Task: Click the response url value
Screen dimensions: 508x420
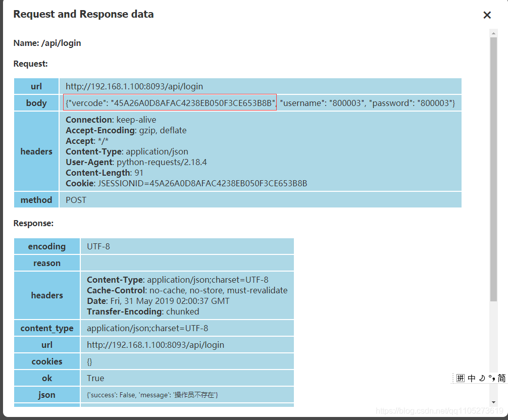Action: [156, 345]
